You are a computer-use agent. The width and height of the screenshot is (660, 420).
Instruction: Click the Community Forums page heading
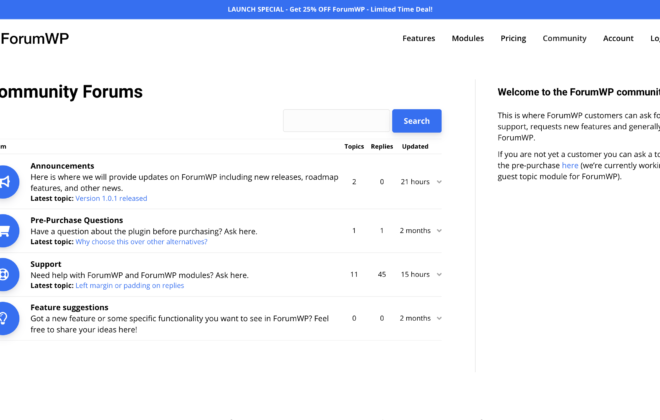pos(71,92)
